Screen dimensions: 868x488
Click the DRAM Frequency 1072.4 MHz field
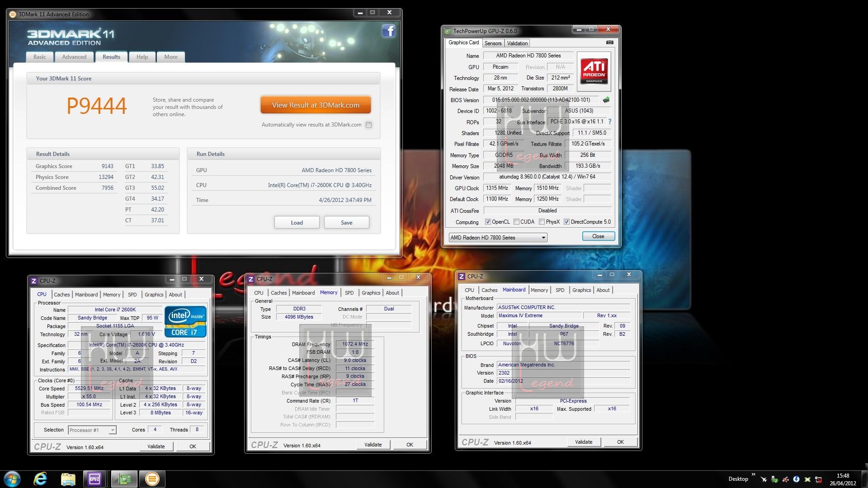pyautogui.click(x=355, y=344)
